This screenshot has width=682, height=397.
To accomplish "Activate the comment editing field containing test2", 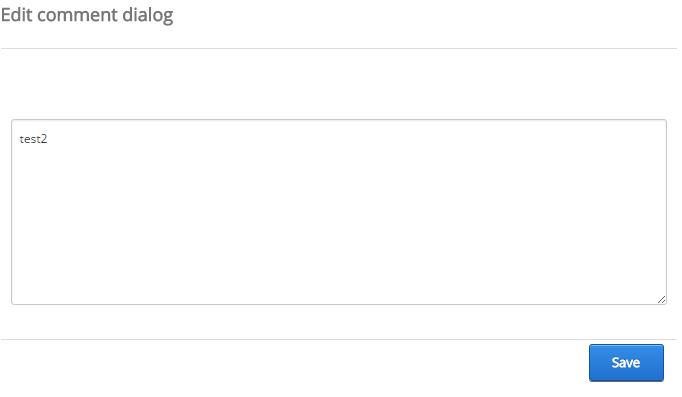I will [x=339, y=212].
